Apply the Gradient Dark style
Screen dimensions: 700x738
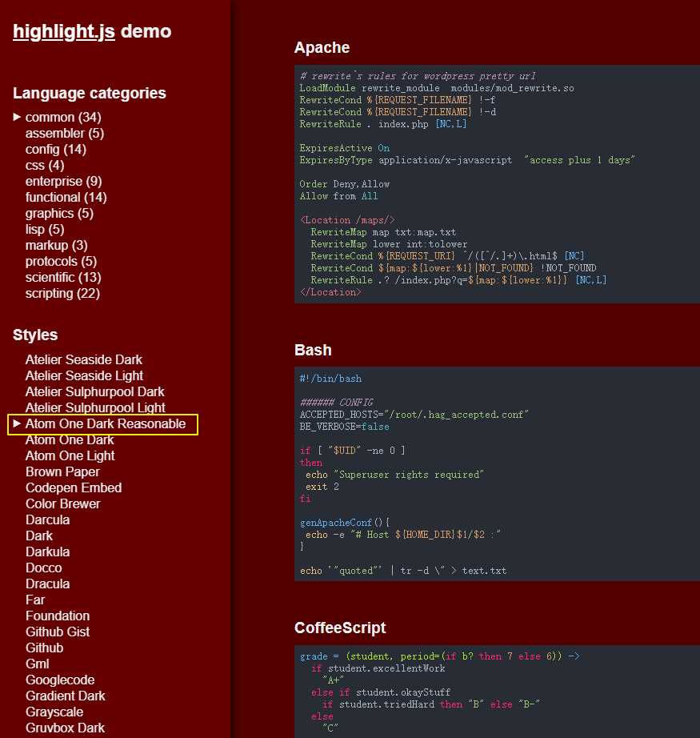coord(66,696)
